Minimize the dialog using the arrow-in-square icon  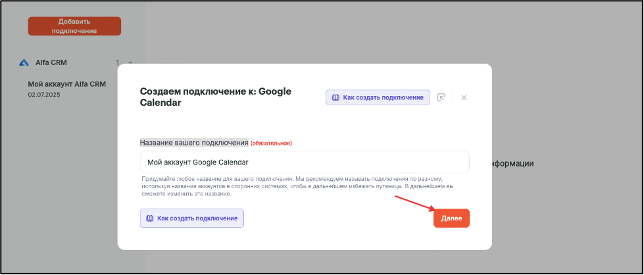point(441,97)
